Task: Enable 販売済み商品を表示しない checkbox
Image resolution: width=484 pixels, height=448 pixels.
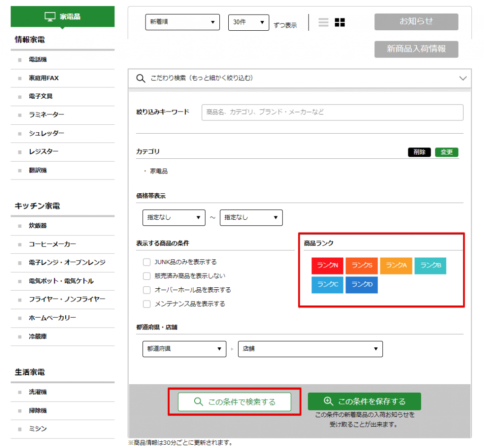Action: click(x=147, y=276)
